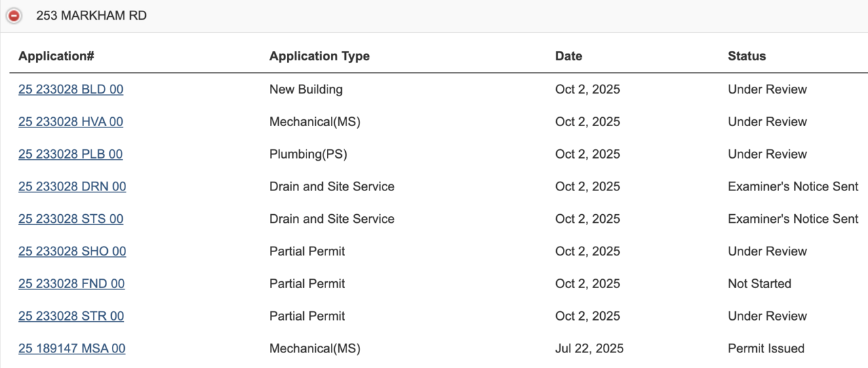Click the Application Type column header
The height and width of the screenshot is (368, 868).
(319, 56)
